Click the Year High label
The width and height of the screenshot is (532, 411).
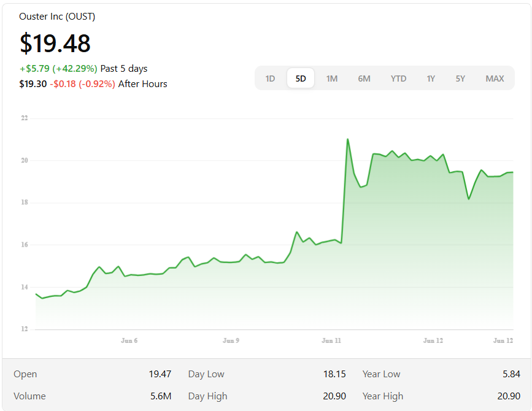point(383,396)
